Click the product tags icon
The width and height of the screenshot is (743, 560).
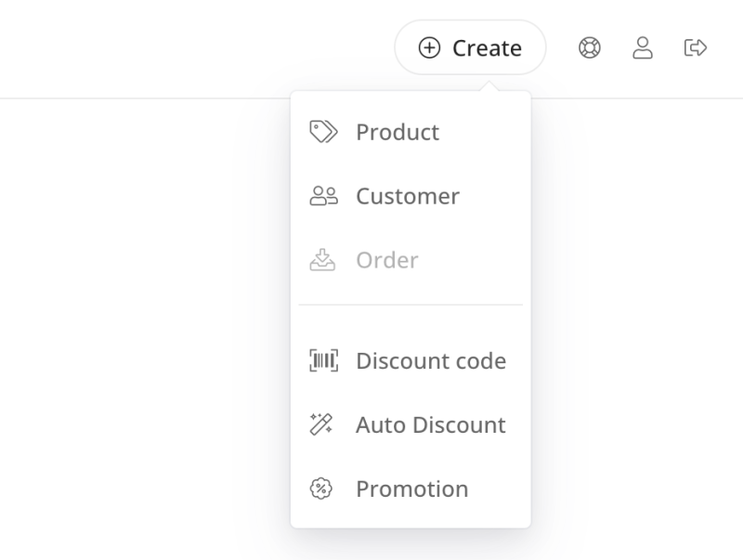[x=323, y=132]
